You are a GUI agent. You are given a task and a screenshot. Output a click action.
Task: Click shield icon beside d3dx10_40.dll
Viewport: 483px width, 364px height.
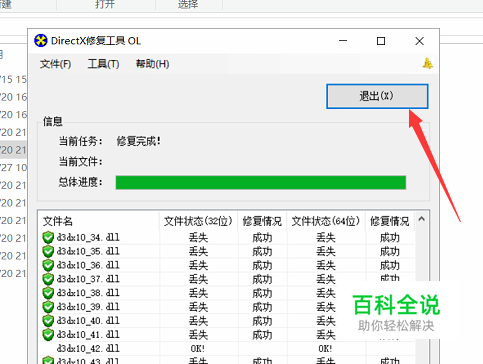tap(48, 321)
